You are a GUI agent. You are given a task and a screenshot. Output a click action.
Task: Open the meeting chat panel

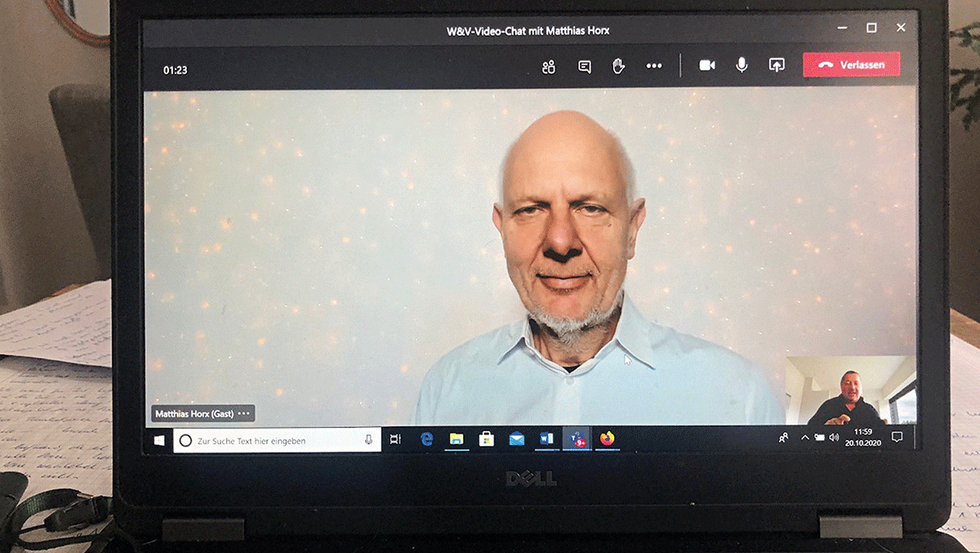[x=585, y=66]
